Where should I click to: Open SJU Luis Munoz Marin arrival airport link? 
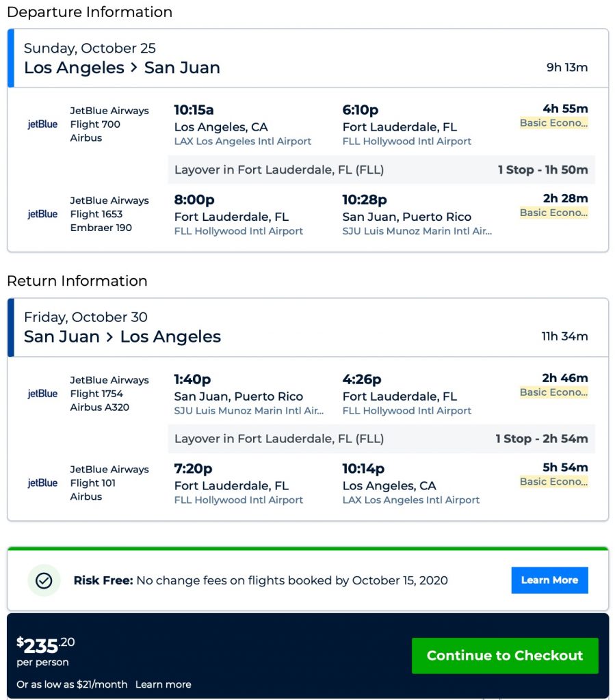[417, 231]
